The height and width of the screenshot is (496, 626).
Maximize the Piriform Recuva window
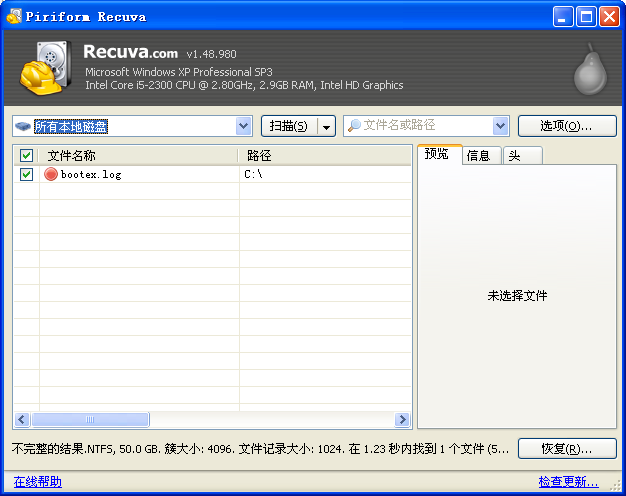tap(586, 17)
